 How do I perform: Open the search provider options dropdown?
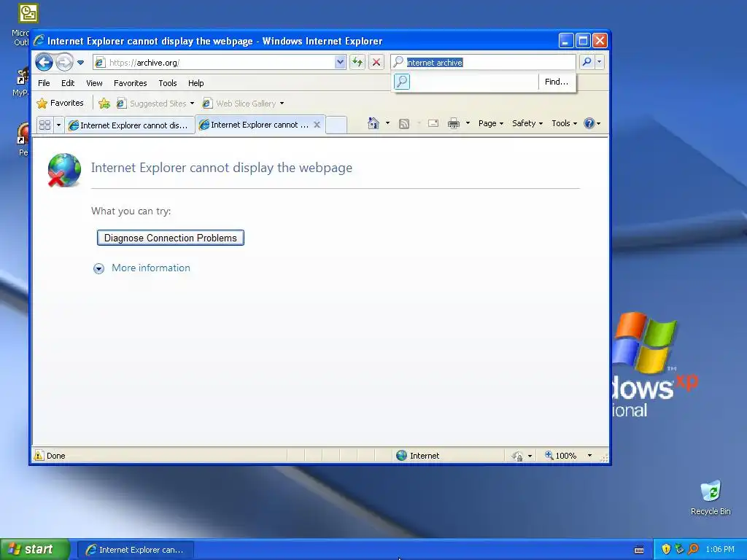(x=600, y=62)
